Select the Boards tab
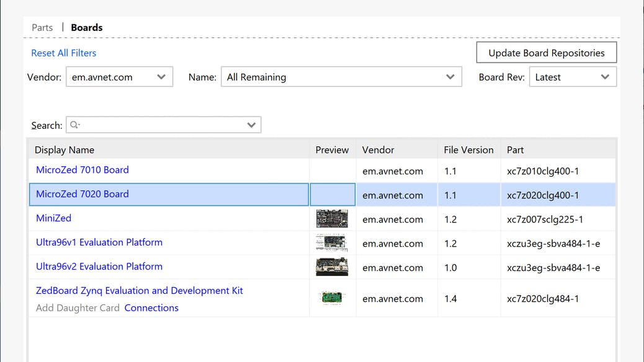Image resolution: width=644 pixels, height=362 pixels. [x=87, y=27]
